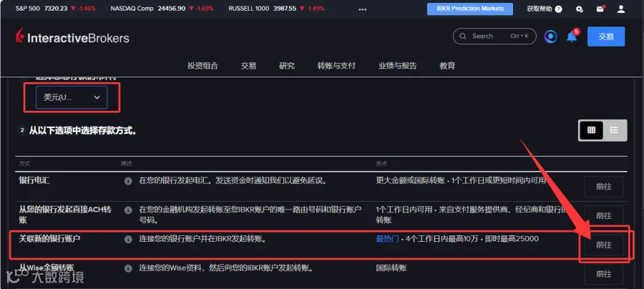Open the 投资组合 menu
Image resolution: width=644 pixels, height=289 pixels.
point(203,66)
